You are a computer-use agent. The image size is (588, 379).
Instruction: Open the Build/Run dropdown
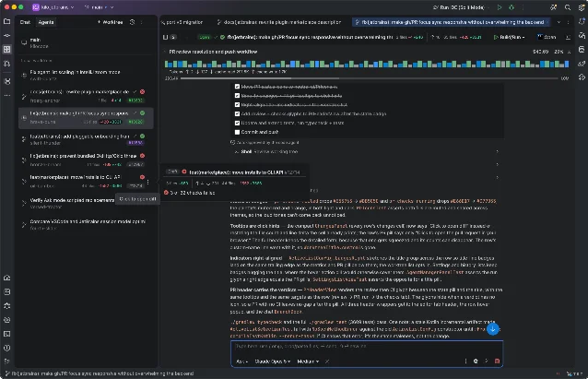pos(509,37)
